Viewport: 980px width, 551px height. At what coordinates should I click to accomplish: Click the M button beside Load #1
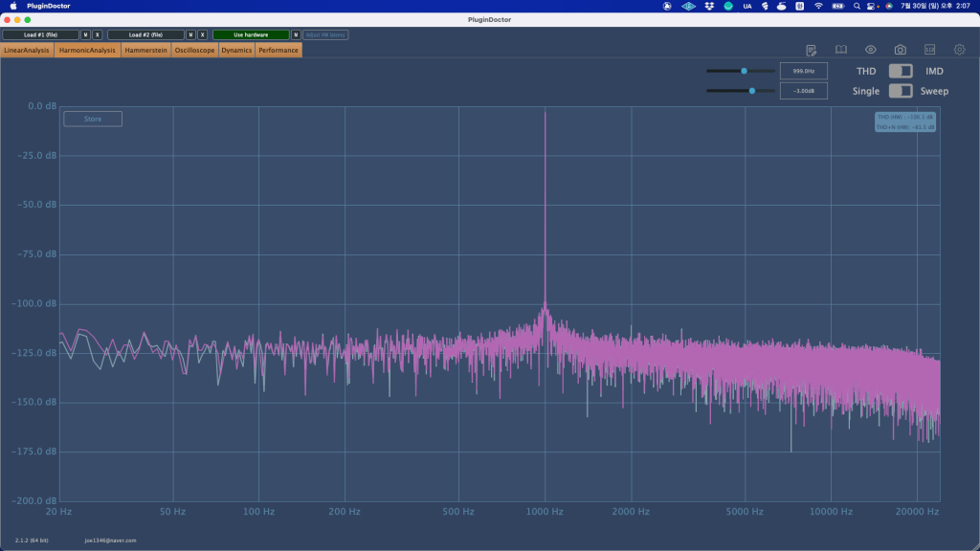pos(85,34)
